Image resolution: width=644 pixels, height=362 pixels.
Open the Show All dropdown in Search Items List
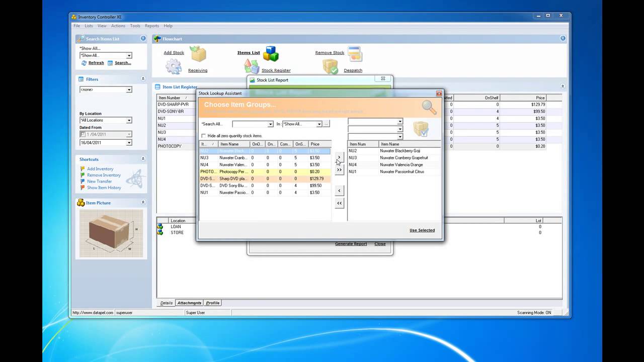coord(129,56)
